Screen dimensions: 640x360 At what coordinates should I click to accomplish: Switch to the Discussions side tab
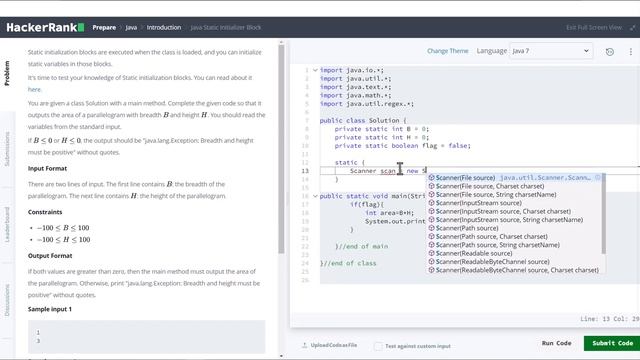pyautogui.click(x=7, y=300)
